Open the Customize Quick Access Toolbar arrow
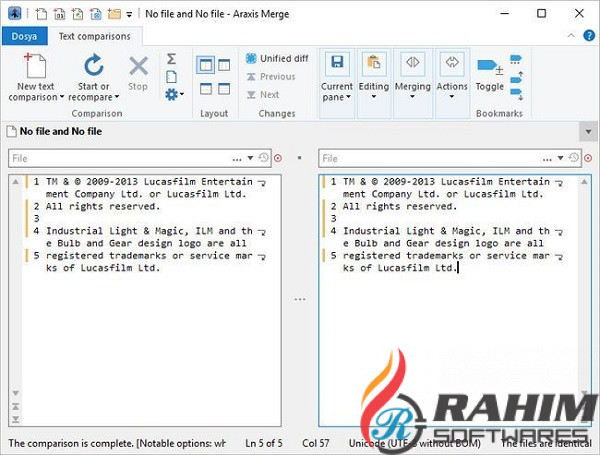This screenshot has width=600, height=455. click(129, 15)
